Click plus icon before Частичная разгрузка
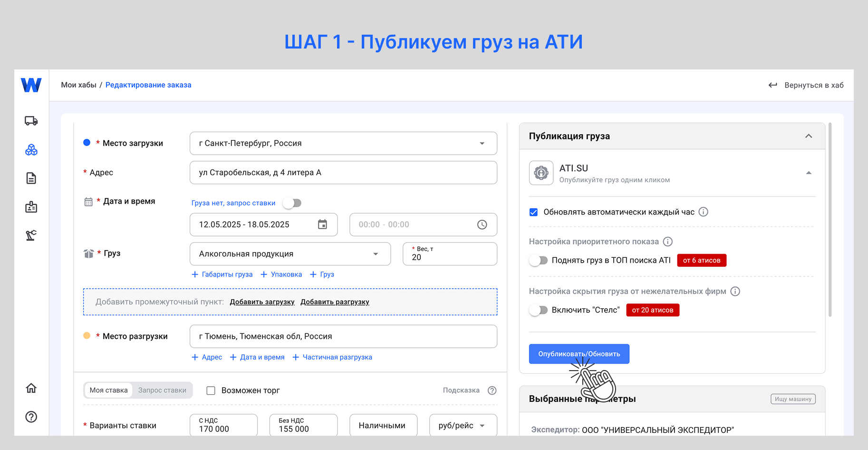This screenshot has height=450, width=868. [296, 357]
